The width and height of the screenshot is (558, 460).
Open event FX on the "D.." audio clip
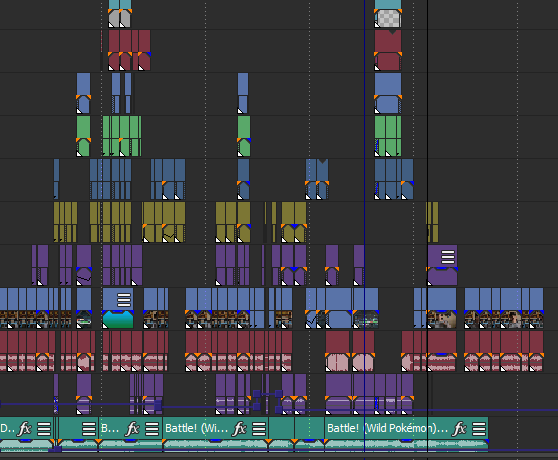point(25,429)
